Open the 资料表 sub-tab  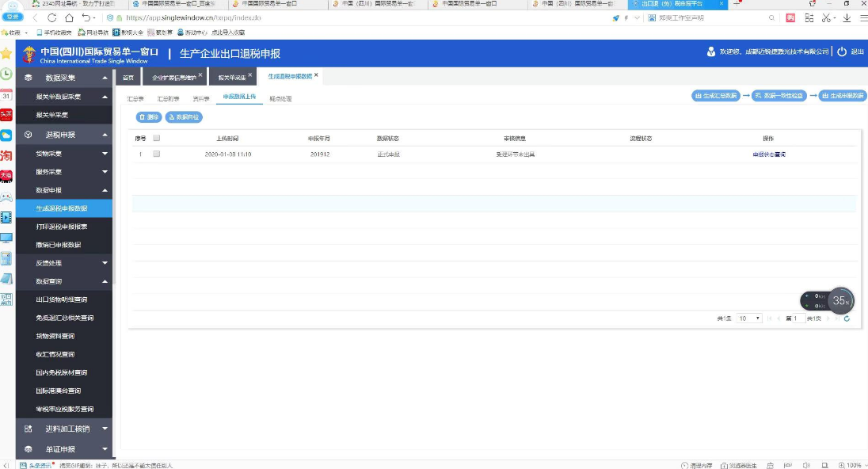201,98
